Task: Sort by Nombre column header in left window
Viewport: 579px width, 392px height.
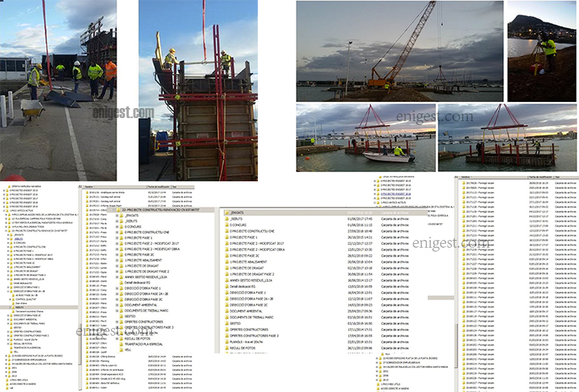Action: pyautogui.click(x=91, y=187)
